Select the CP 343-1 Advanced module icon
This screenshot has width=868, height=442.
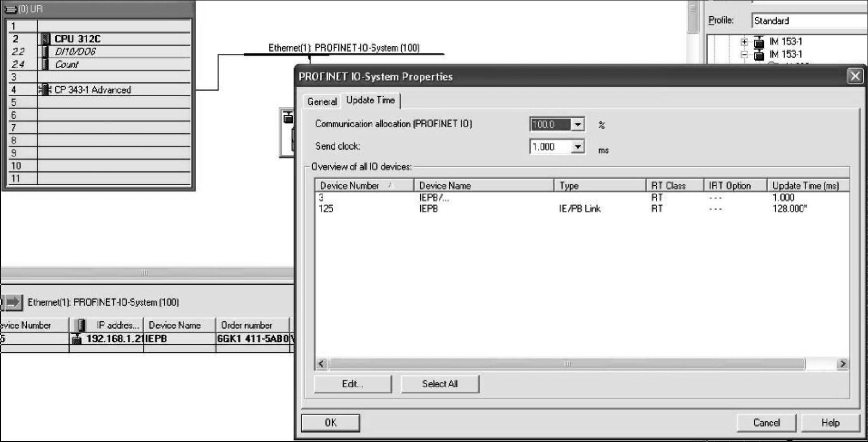45,90
